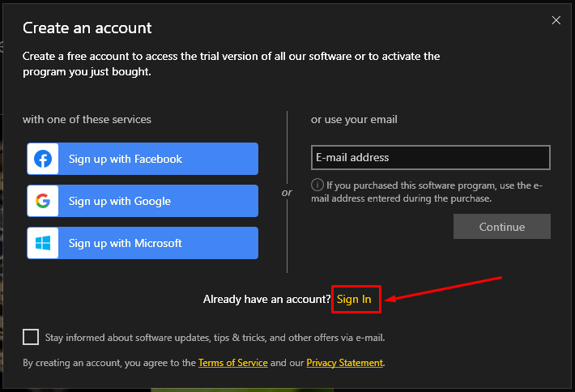Click the Facebook logo icon
Image resolution: width=575 pixels, height=392 pixels.
43,159
